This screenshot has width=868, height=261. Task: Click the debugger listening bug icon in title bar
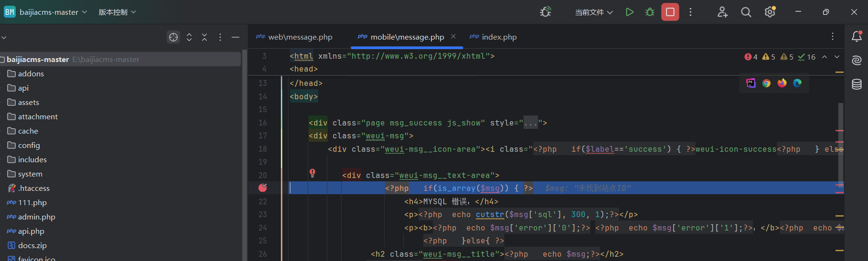click(x=546, y=12)
